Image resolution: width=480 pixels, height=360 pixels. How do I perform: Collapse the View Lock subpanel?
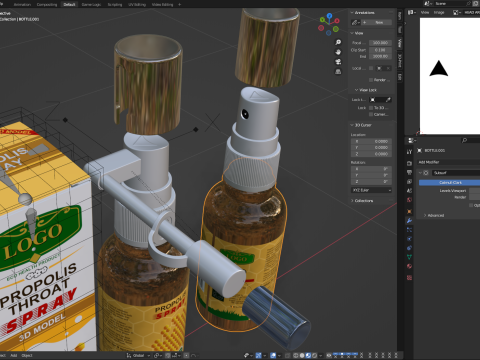click(356, 90)
